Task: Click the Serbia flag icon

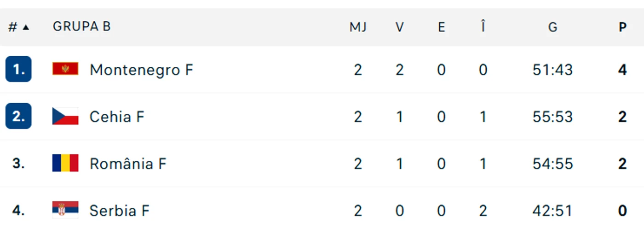Action: click(x=65, y=210)
